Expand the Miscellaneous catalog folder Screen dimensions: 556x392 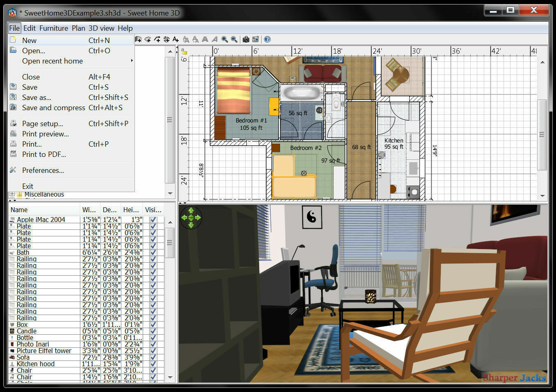tap(12, 194)
